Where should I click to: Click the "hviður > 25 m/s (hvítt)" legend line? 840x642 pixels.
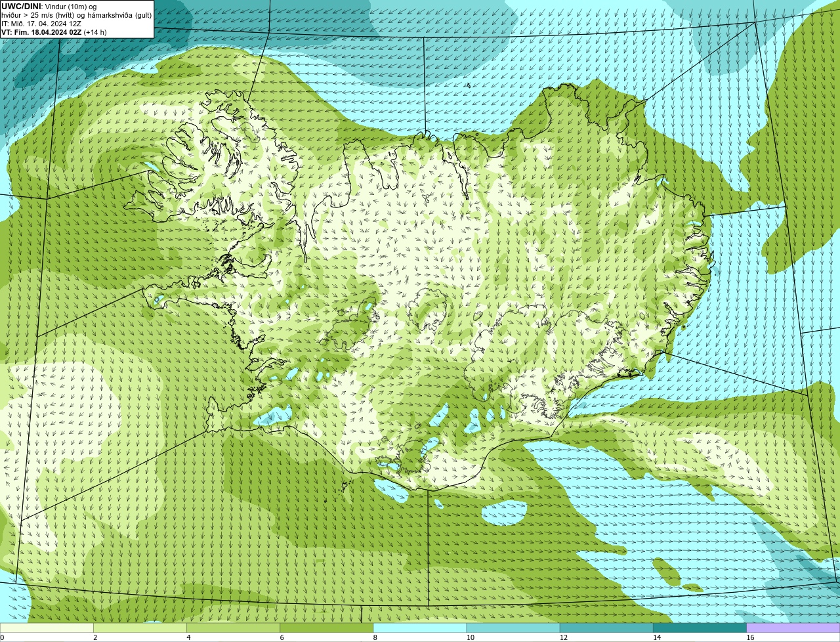(x=39, y=15)
